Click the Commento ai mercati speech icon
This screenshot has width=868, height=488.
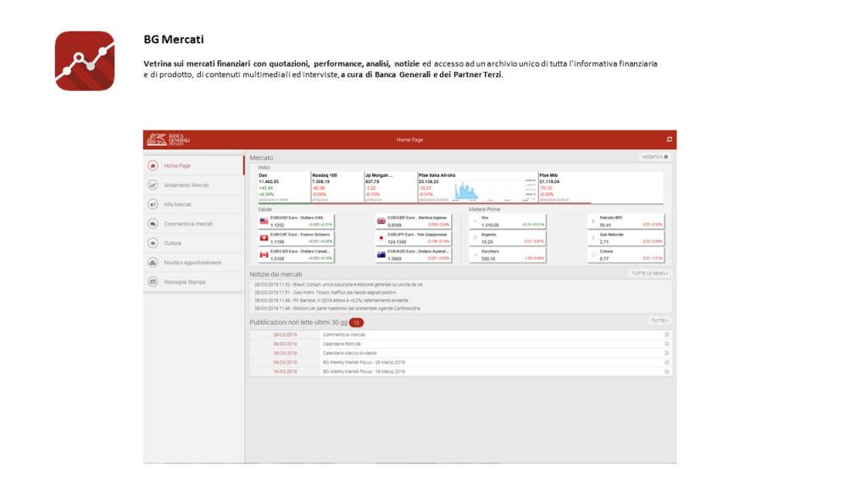(153, 224)
